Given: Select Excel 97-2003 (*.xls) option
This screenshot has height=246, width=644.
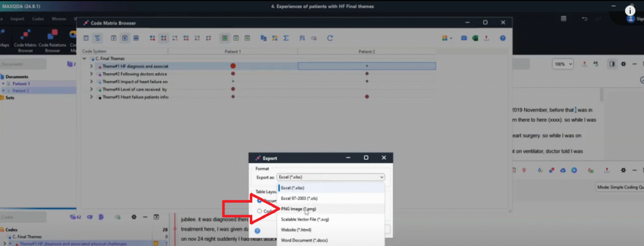Looking at the screenshot, I should [299, 198].
